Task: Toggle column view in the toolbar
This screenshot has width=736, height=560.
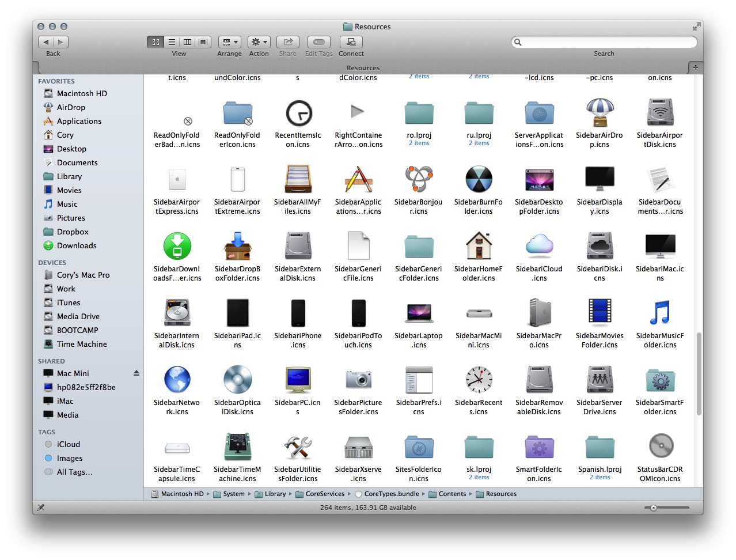Action: [187, 41]
